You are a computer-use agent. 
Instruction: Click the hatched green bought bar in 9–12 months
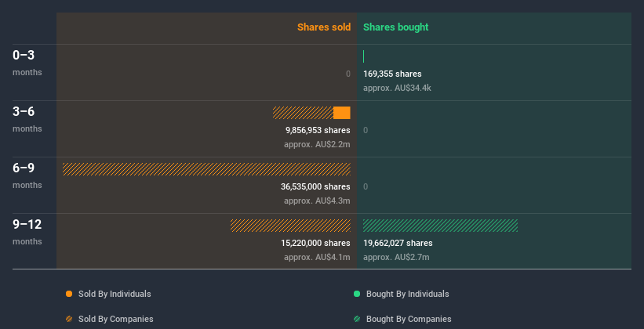pyautogui.click(x=440, y=226)
